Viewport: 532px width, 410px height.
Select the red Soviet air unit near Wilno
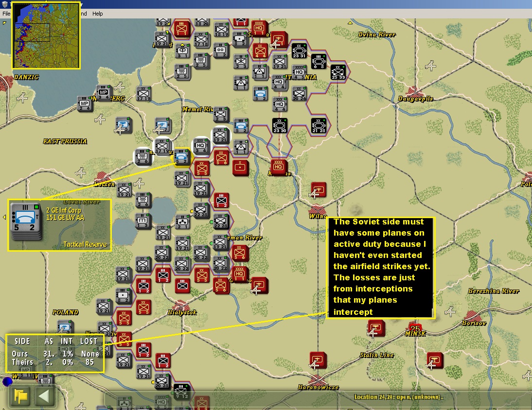pyautogui.click(x=318, y=190)
